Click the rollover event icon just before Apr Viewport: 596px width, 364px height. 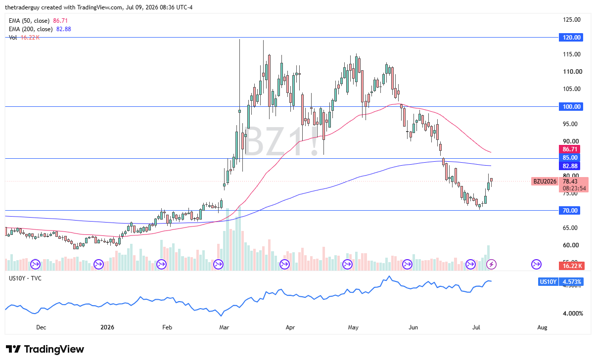coord(284,265)
